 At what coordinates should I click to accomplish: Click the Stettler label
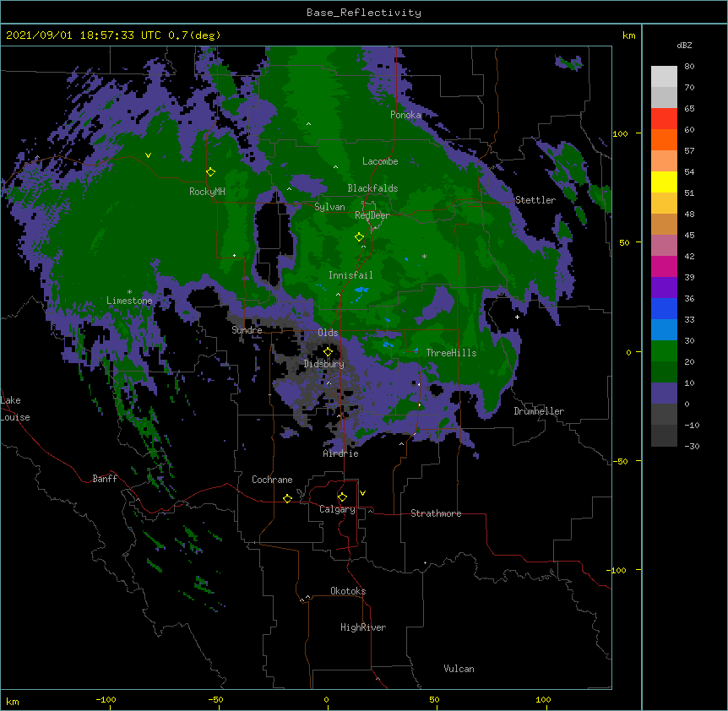pyautogui.click(x=535, y=200)
